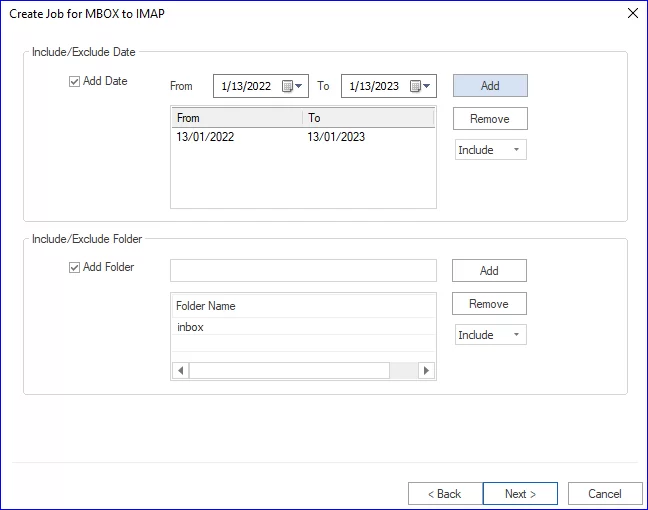The width and height of the screenshot is (648, 510).
Task: Cancel the job creation dialog
Action: tap(605, 493)
